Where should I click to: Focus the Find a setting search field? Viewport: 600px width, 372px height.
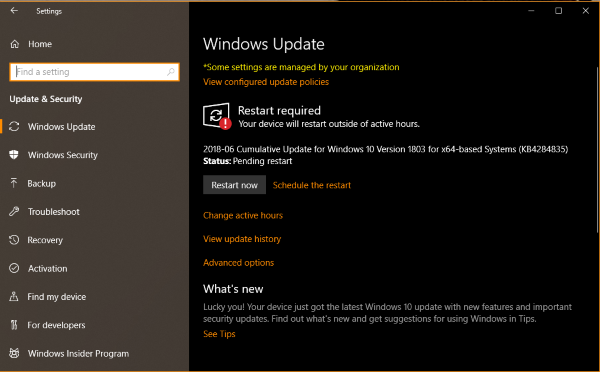click(x=94, y=72)
